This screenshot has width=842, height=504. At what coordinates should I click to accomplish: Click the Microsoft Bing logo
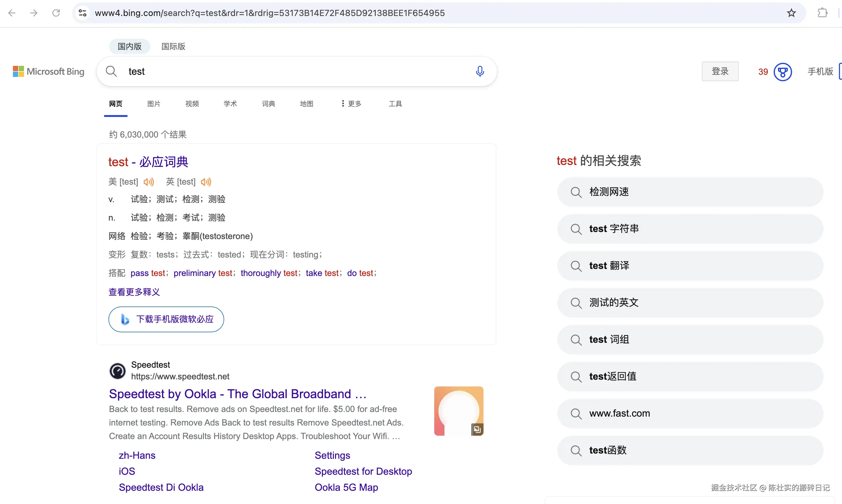[48, 71]
